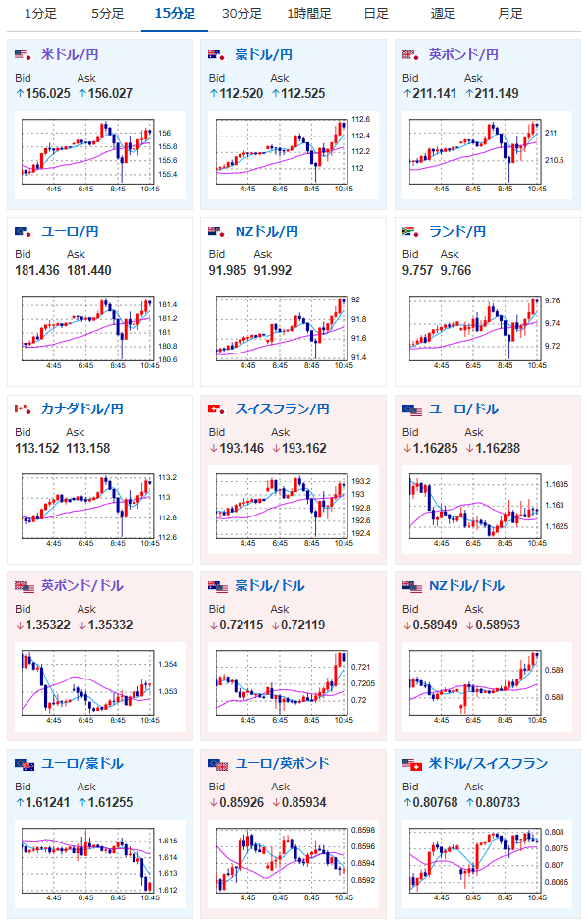The height and width of the screenshot is (924, 588).
Task: Click the US/Japan flag icon beside 米ドル/円
Action: click(23, 55)
